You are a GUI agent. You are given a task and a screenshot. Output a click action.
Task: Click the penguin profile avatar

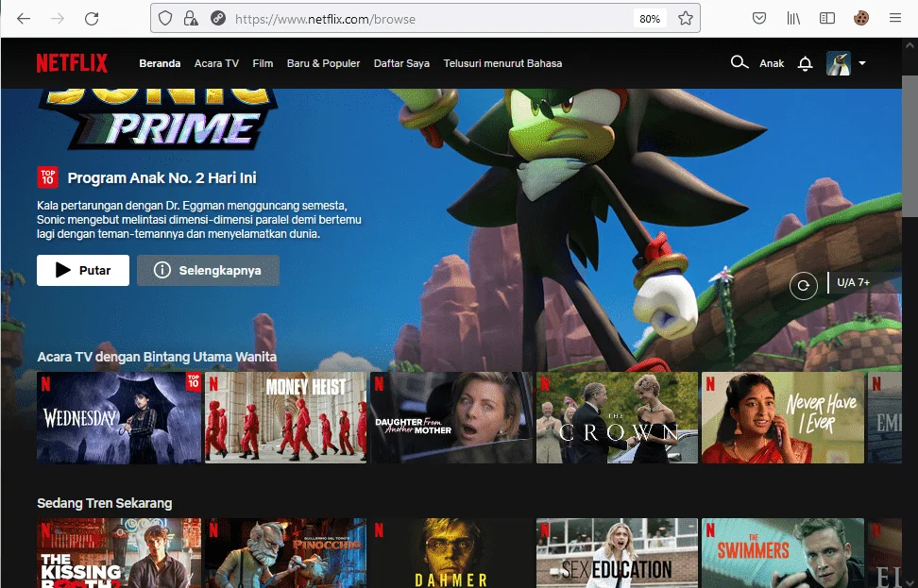tap(839, 63)
